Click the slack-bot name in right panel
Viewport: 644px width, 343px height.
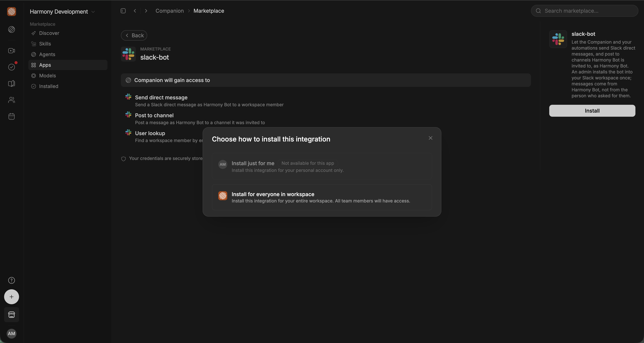pos(583,34)
